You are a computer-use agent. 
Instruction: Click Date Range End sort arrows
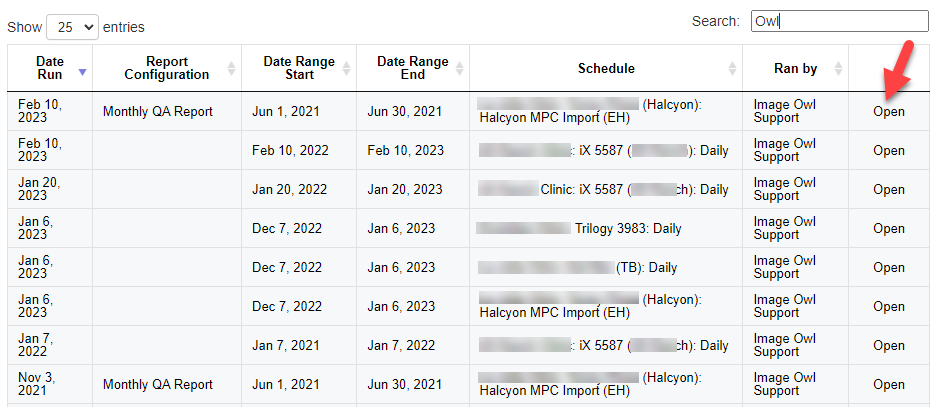[x=459, y=69]
